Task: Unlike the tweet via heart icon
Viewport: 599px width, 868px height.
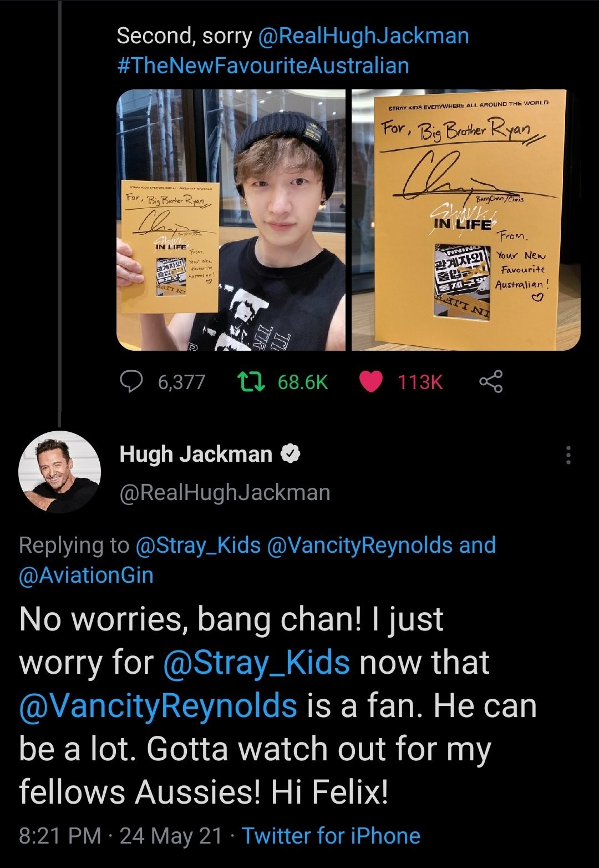Action: click(371, 382)
